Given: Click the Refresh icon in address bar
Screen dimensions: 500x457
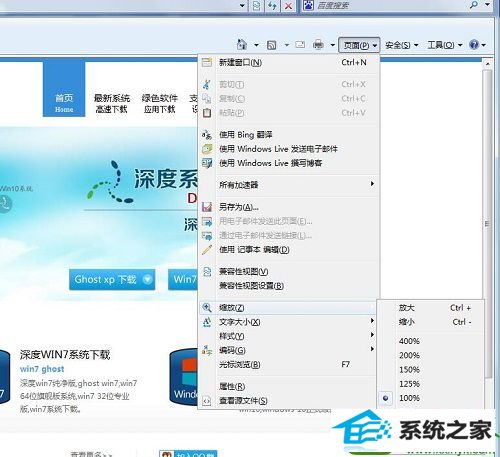Looking at the screenshot, I should (272, 6).
